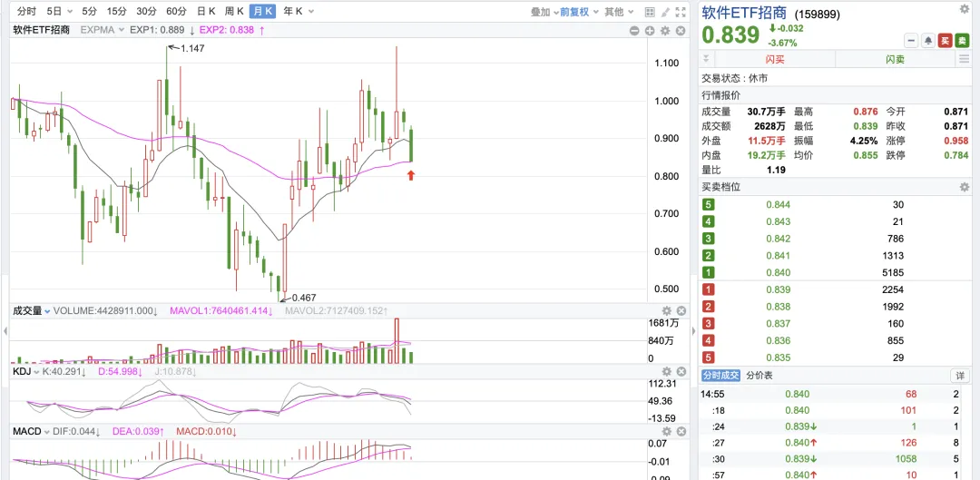Click the red 买 buy button
Viewport: 980px width, 480px height.
tap(946, 41)
